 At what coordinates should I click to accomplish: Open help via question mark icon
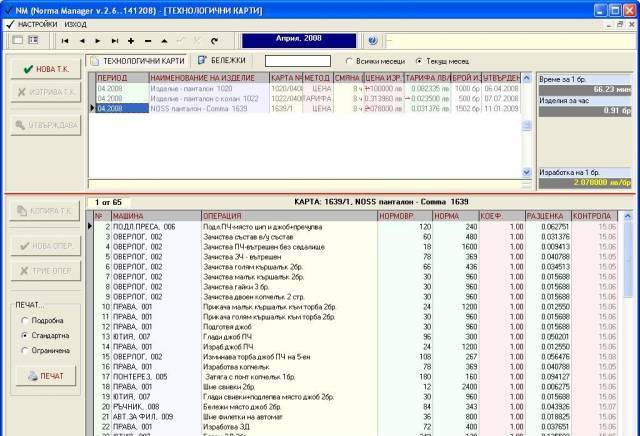372,41
